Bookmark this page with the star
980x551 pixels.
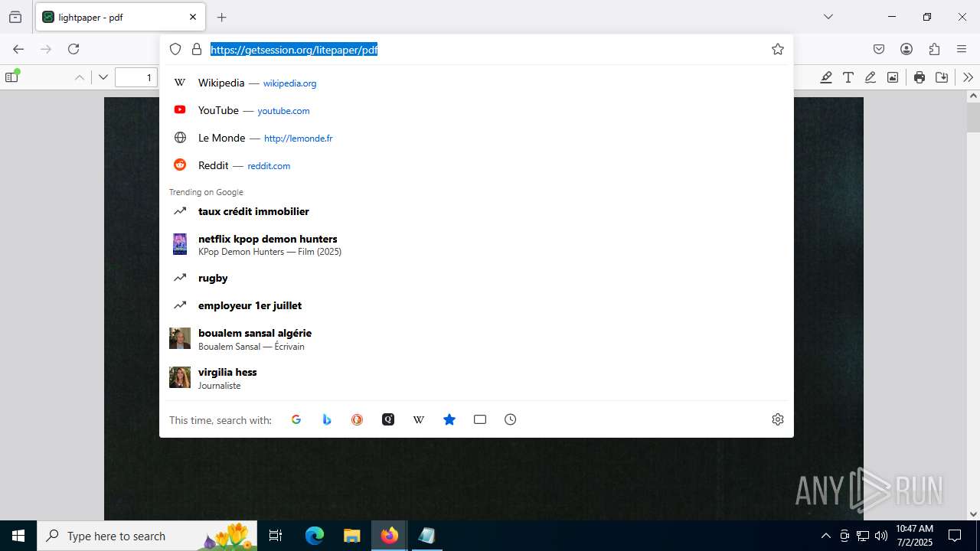[x=778, y=49]
